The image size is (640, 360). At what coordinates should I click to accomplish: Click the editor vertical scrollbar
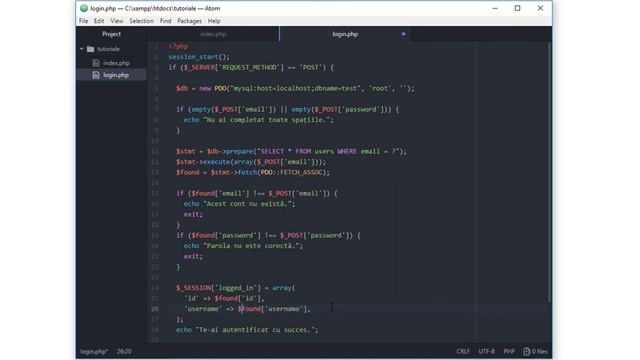coord(549,173)
